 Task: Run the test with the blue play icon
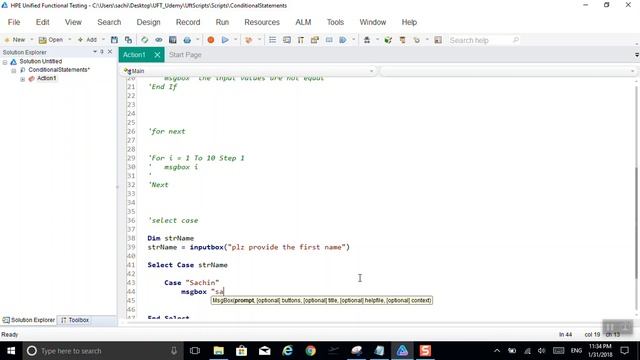coord(225,40)
